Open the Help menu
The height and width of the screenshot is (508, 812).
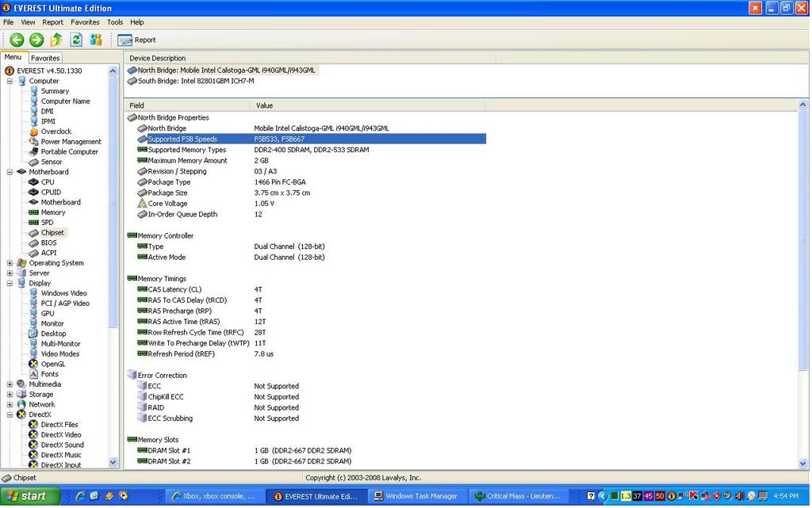[x=136, y=22]
